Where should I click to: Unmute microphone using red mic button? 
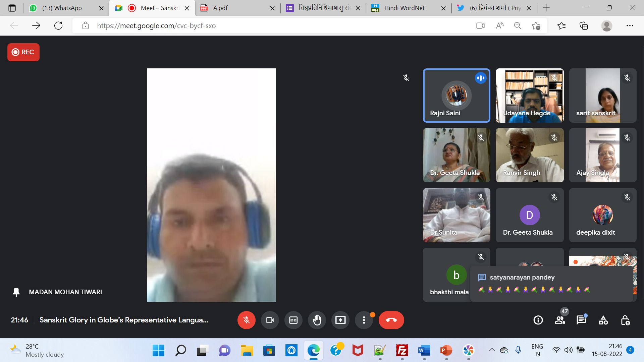point(246,320)
